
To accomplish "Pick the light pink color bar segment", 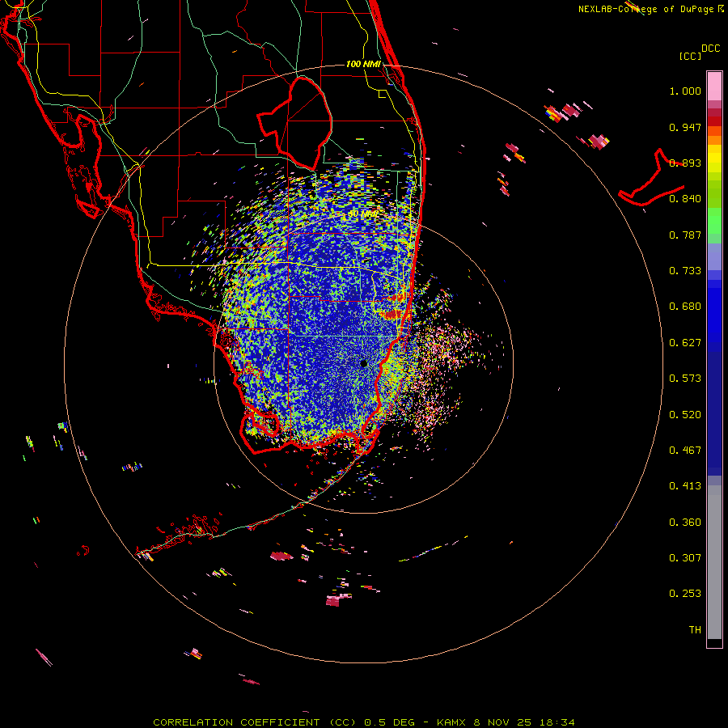I will pyautogui.click(x=714, y=87).
